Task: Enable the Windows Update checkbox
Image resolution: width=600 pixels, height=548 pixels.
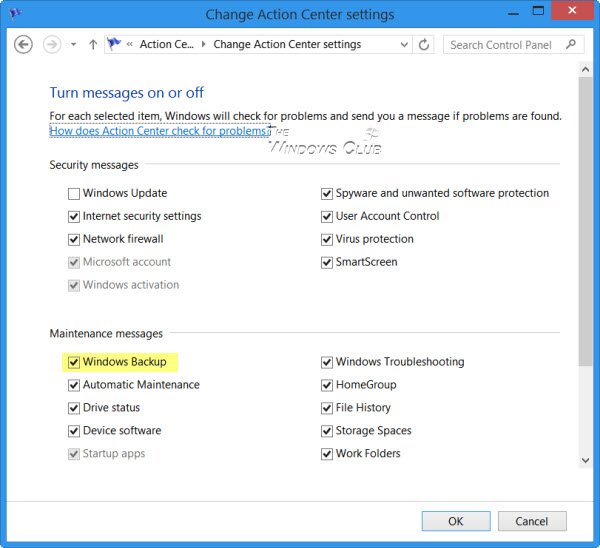Action: point(74,194)
